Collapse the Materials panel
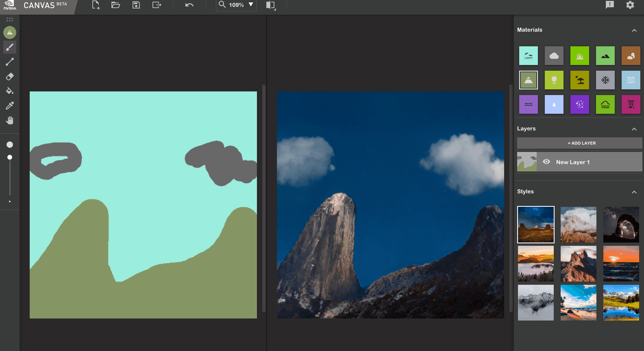Screen dimensions: 644x351 [634, 30]
